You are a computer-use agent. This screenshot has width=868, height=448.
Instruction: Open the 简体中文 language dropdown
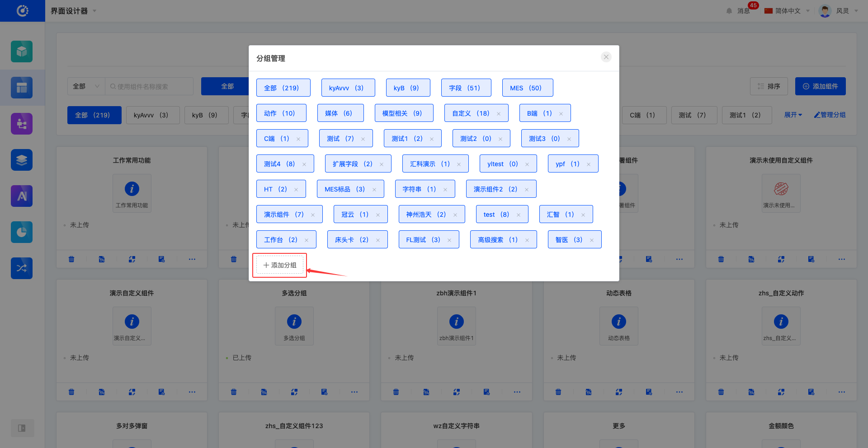(x=787, y=11)
